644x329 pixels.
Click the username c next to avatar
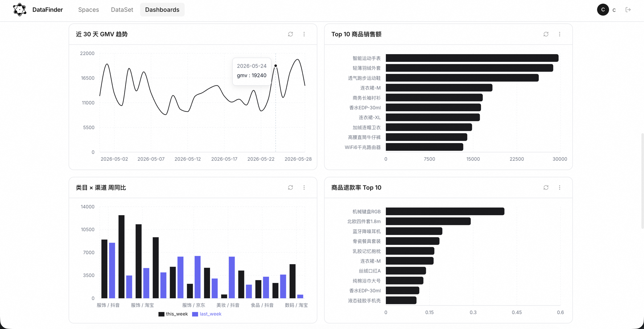(x=614, y=10)
